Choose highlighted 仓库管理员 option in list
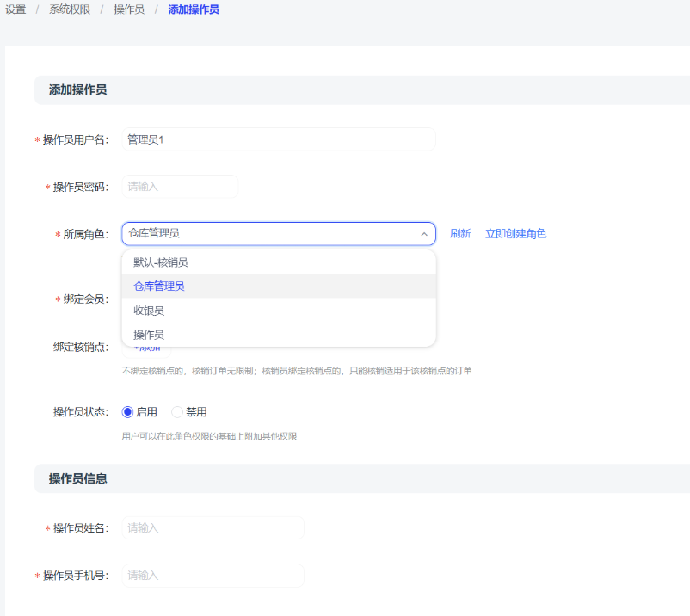Screen dimensions: 690x616 [159, 286]
